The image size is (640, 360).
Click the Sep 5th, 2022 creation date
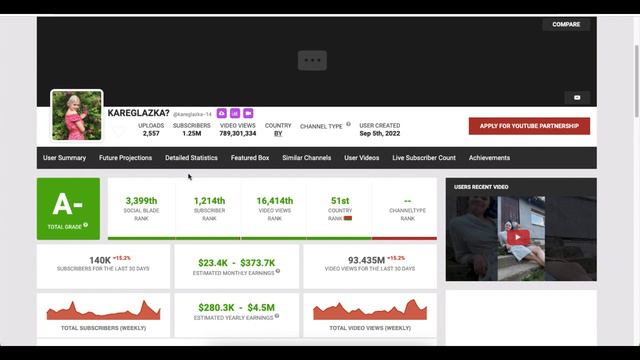pos(380,133)
